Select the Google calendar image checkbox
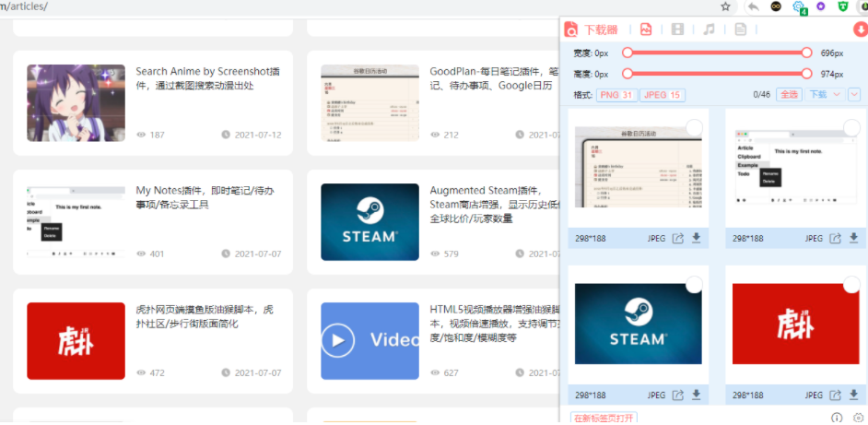Image resolution: width=868 pixels, height=425 pixels. click(x=694, y=128)
